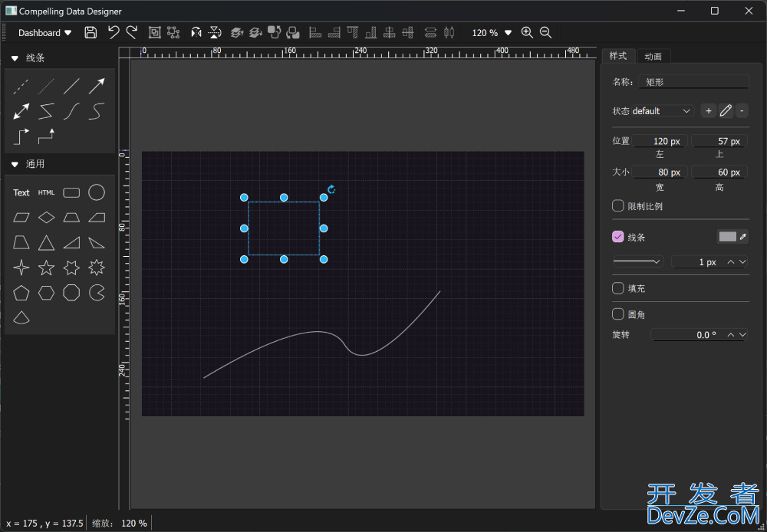767x532 pixels.
Task: Pick the four-pointed star shape
Action: pos(21,268)
